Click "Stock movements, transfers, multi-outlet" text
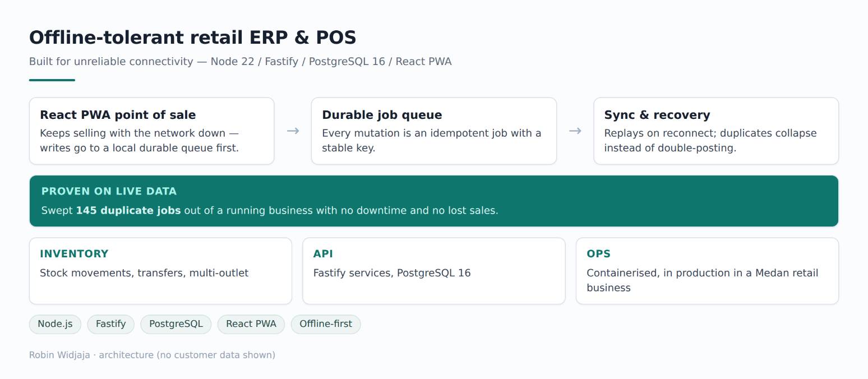This screenshot has width=868, height=379. click(x=144, y=273)
